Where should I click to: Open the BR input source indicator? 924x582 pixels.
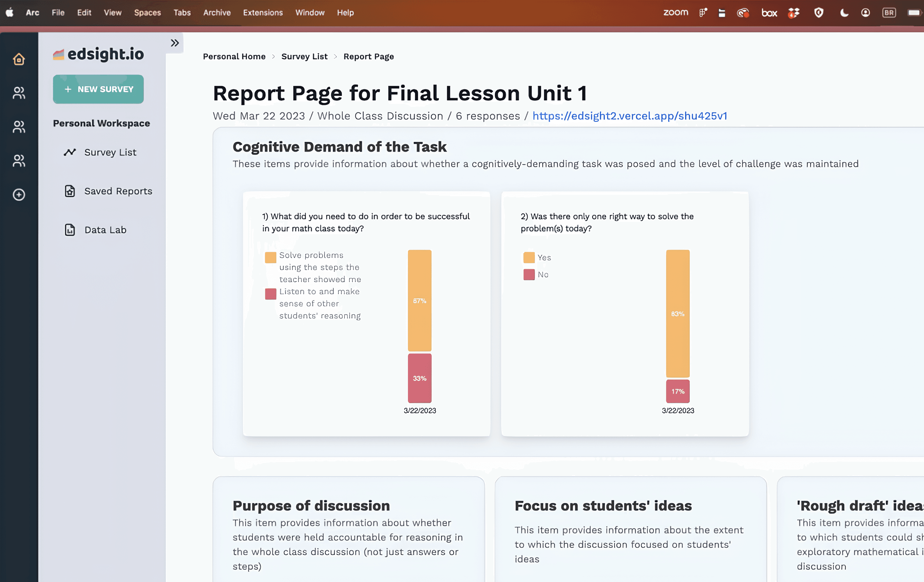pos(889,13)
